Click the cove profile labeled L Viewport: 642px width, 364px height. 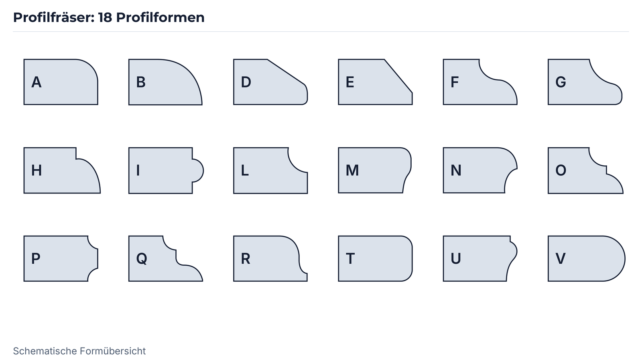click(x=270, y=170)
